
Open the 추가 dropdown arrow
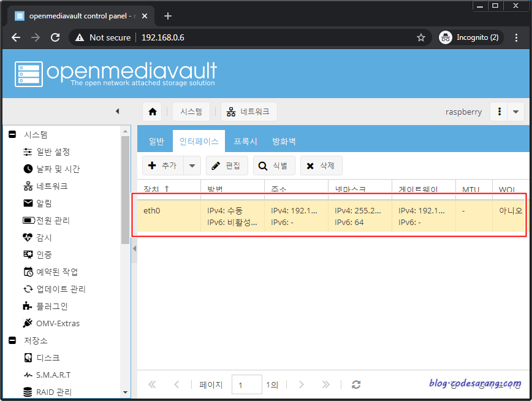[192, 166]
